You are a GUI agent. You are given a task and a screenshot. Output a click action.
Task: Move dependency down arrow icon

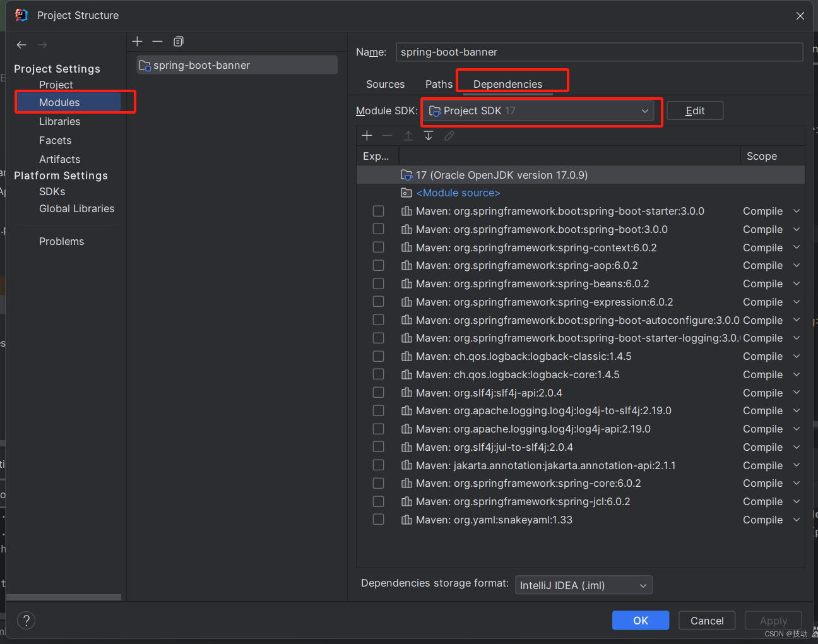[x=429, y=136]
